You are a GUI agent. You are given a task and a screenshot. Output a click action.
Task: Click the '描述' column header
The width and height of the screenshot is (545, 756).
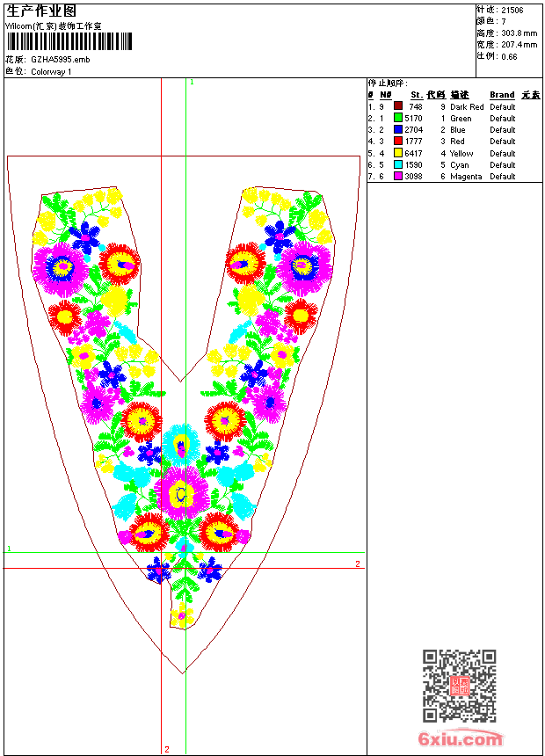[460, 95]
